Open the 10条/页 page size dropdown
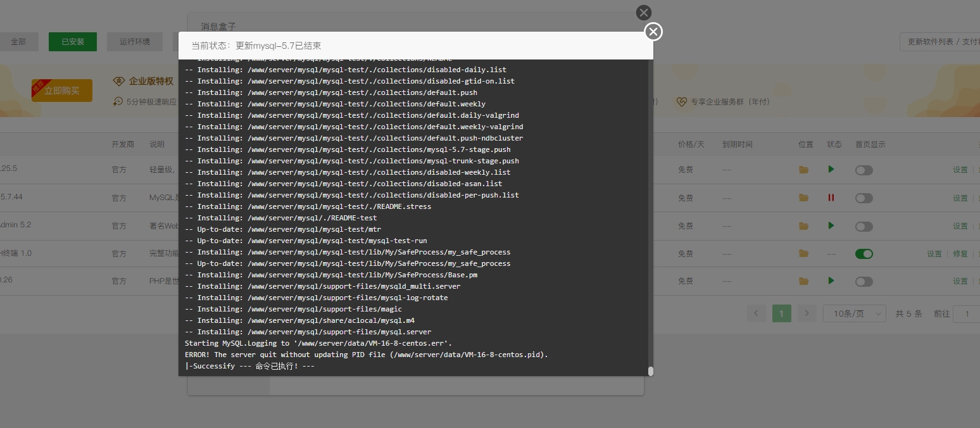 point(854,313)
